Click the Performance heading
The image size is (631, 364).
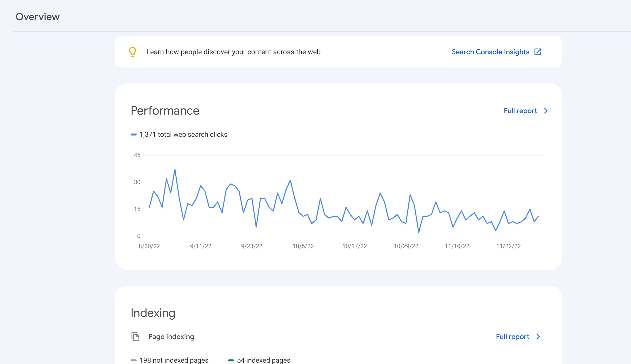165,111
